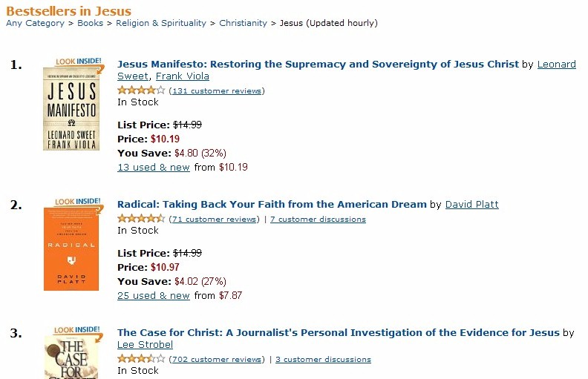The width and height of the screenshot is (588, 379).
Task: Open Christianity breadcrumb link
Action: (243, 23)
